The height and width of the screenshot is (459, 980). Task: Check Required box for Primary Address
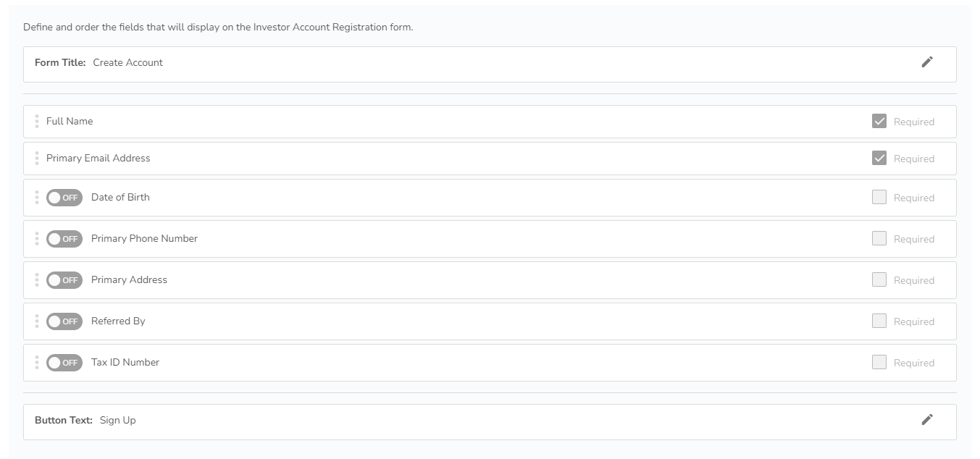pos(879,279)
